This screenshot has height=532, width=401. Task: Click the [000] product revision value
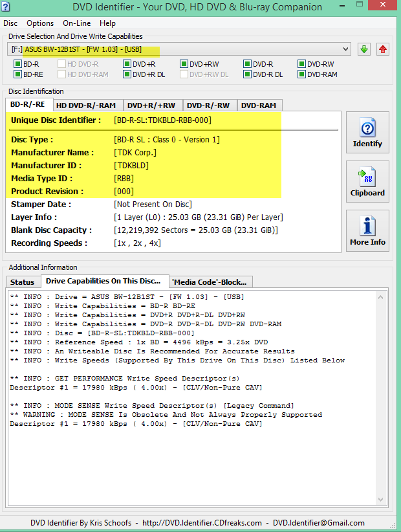pyautogui.click(x=124, y=192)
